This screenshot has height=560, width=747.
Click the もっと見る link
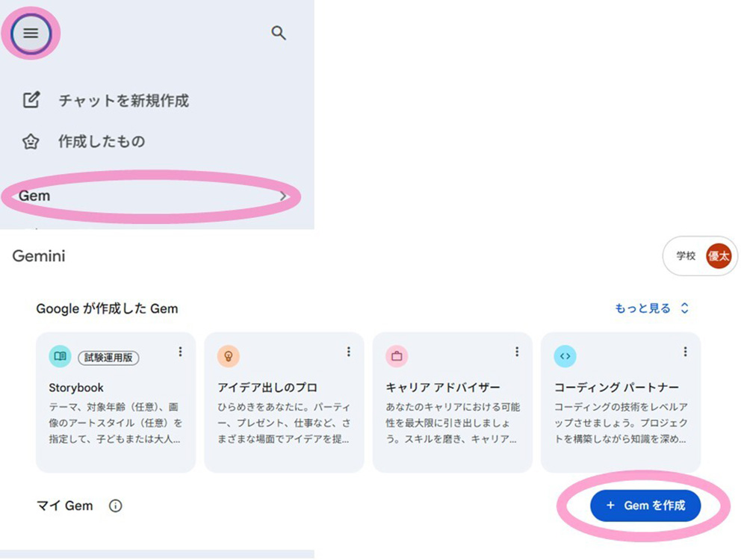(x=642, y=308)
